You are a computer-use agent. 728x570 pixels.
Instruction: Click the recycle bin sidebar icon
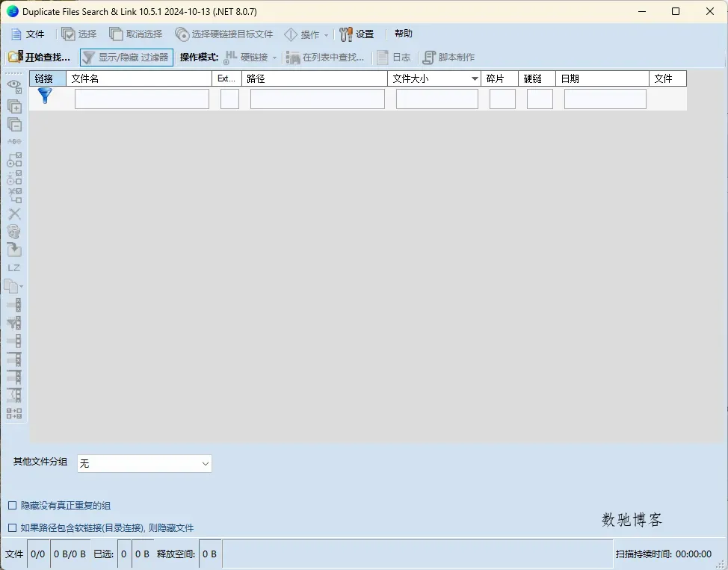pos(14,232)
